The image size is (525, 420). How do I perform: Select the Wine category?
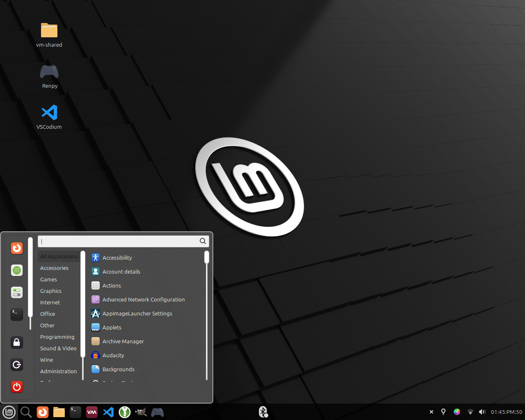pyautogui.click(x=59, y=360)
